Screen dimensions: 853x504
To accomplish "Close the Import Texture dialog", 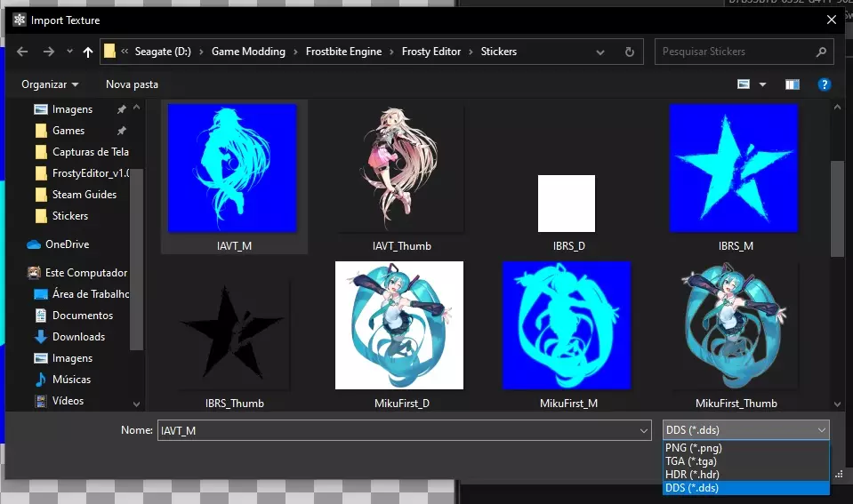I will point(832,20).
